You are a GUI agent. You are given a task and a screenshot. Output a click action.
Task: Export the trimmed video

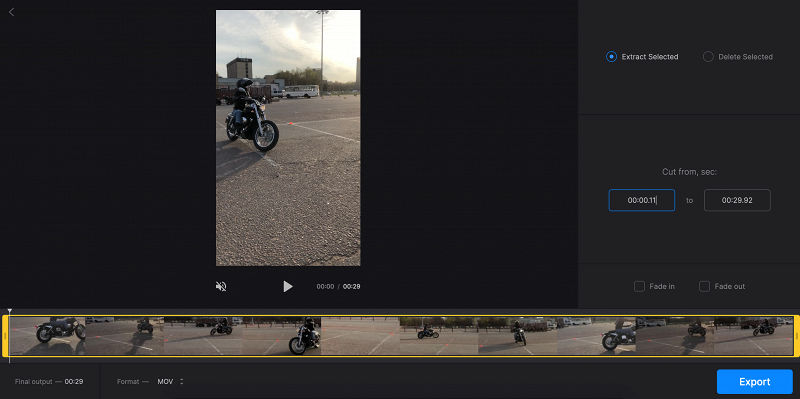click(x=755, y=382)
